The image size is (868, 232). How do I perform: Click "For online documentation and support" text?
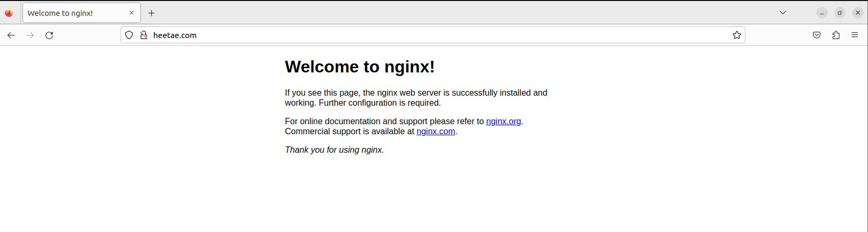[356, 122]
